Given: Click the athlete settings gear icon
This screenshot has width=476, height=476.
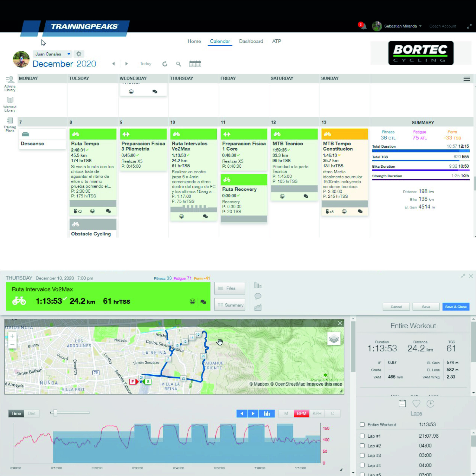Looking at the screenshot, I should click(x=79, y=54).
